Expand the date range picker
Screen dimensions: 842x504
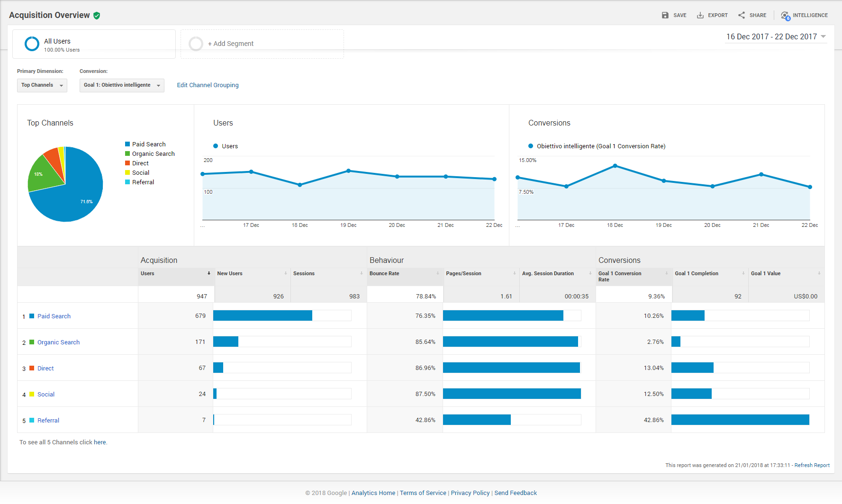point(776,36)
